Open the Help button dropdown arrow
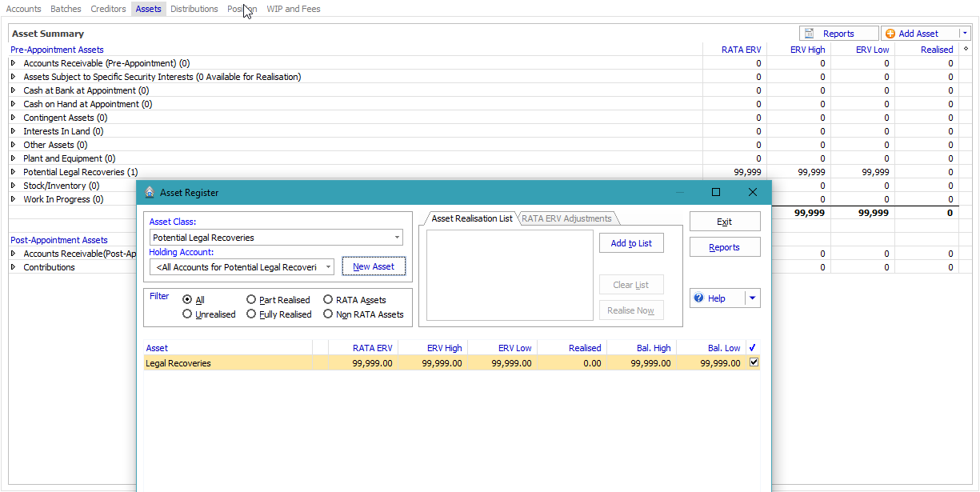Viewport: 980px width, 492px height. 752,298
